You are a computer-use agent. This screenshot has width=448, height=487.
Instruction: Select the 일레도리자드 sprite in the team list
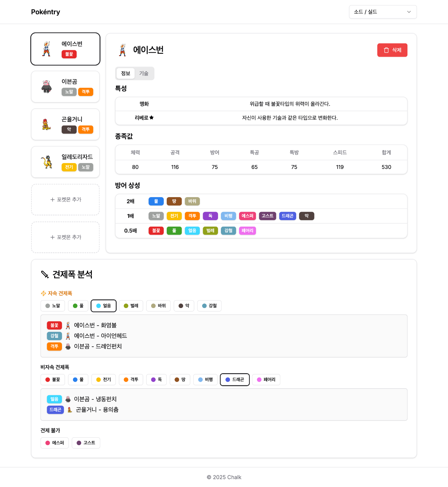pyautogui.click(x=47, y=162)
